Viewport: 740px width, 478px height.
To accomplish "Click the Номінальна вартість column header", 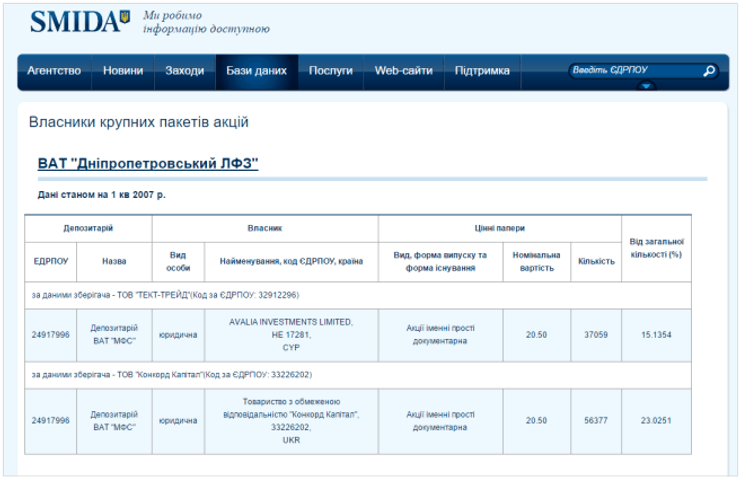I will click(x=537, y=261).
